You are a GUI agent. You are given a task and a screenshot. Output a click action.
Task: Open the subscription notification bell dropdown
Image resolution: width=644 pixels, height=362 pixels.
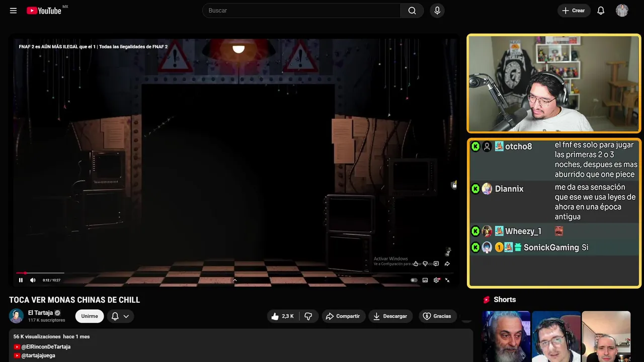pyautogui.click(x=120, y=316)
